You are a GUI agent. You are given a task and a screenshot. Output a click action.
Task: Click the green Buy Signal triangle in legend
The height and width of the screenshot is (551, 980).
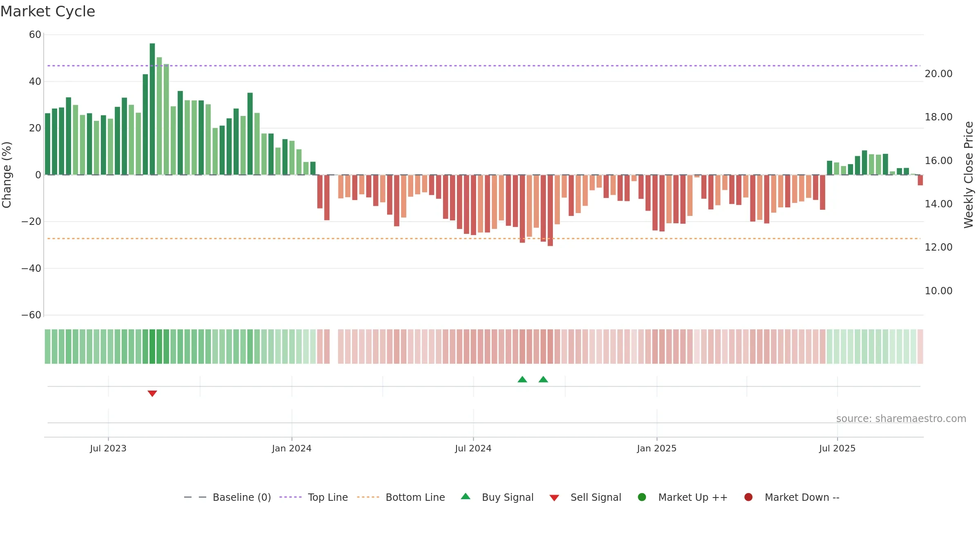(x=465, y=497)
